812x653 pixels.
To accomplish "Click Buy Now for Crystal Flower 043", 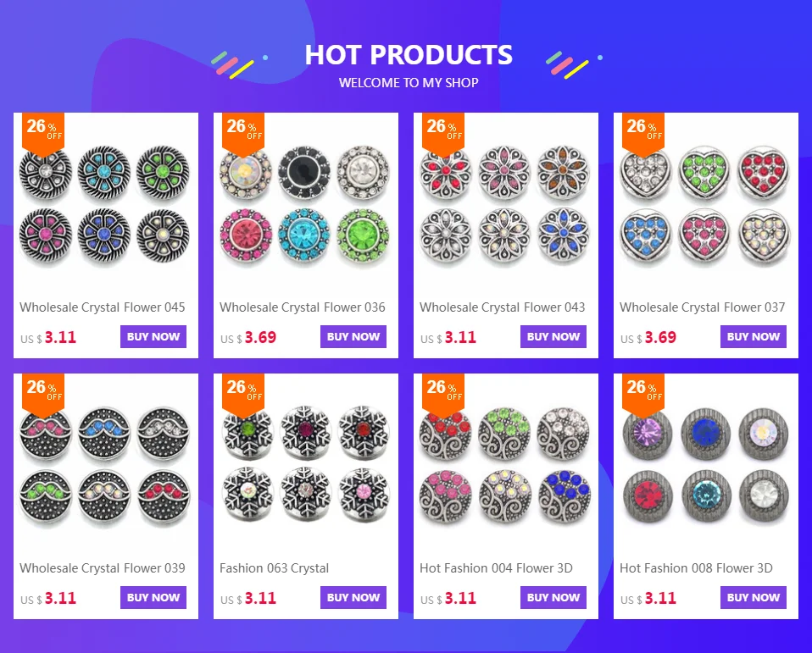I will (x=553, y=336).
